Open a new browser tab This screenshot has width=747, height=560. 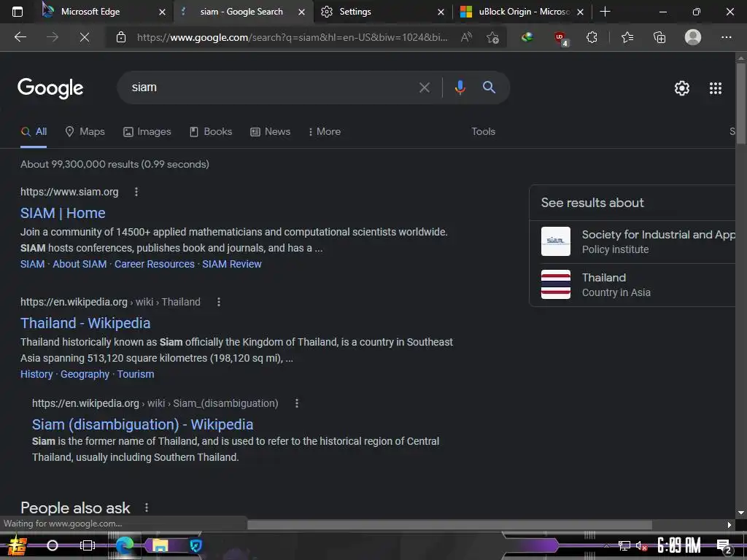pos(605,12)
